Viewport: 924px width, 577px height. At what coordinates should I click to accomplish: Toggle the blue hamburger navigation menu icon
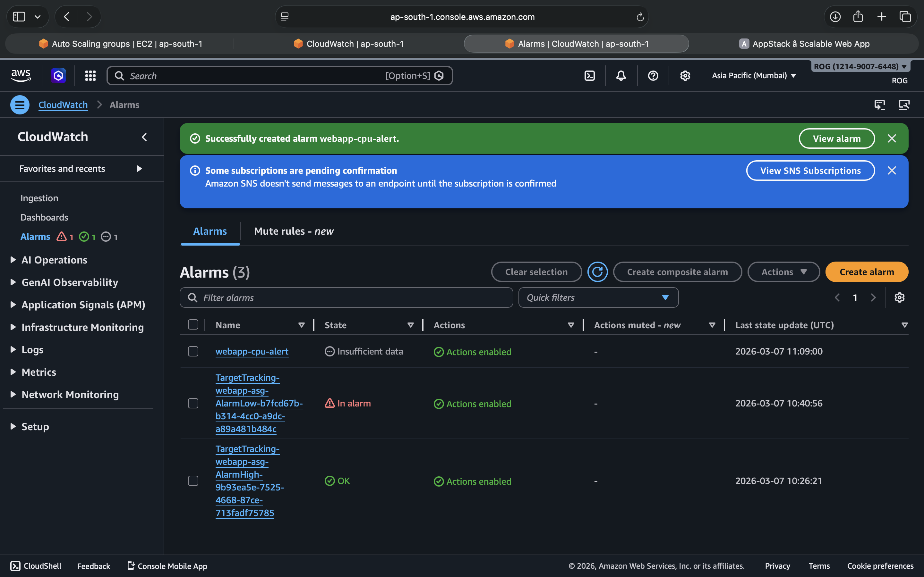(x=20, y=105)
